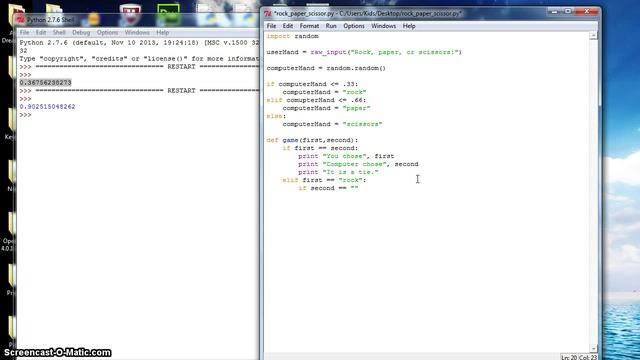
Task: Click the computerHand = "scissors" line
Action: [x=332, y=124]
